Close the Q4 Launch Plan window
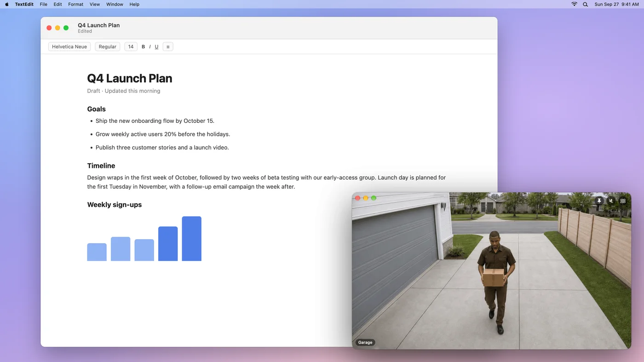The height and width of the screenshot is (362, 644). pyautogui.click(x=49, y=28)
